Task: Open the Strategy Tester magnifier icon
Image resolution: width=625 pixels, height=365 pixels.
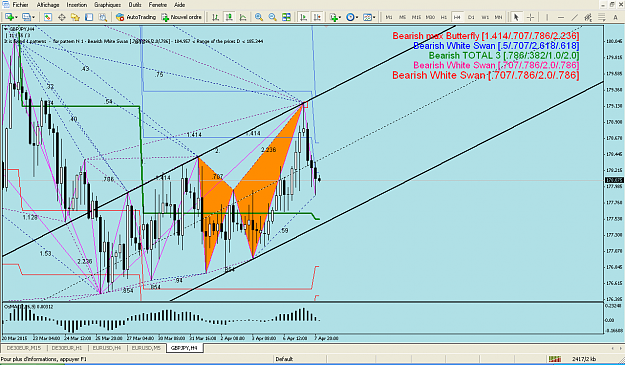Action: pyautogui.click(x=103, y=17)
